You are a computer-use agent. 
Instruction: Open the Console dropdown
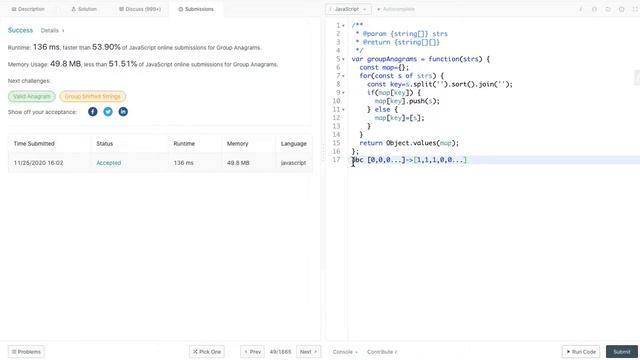[x=345, y=352]
